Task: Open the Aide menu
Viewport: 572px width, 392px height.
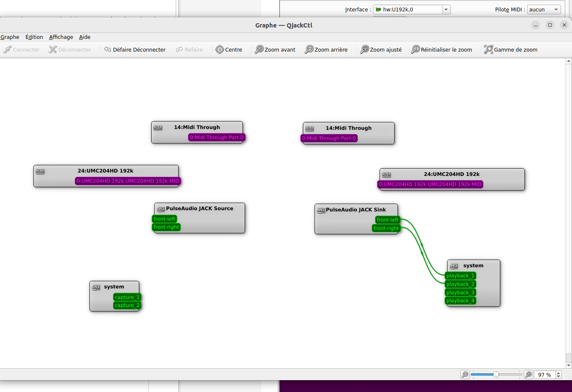Action: click(x=85, y=37)
